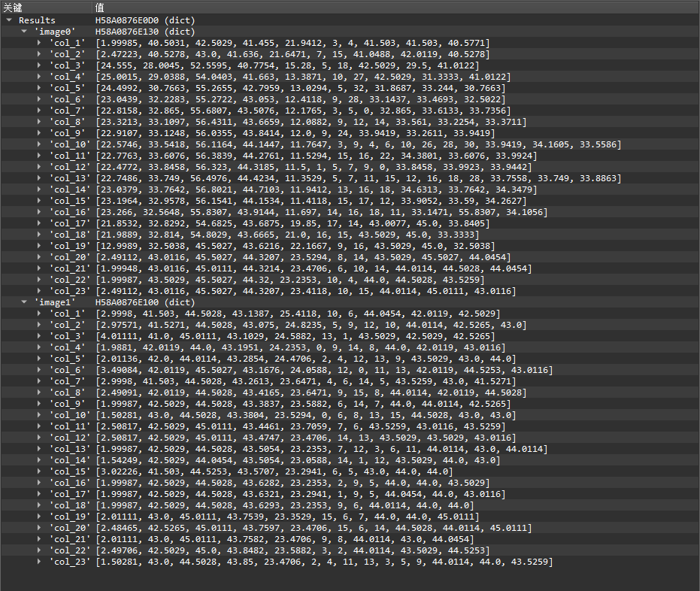Select 'col_14' label under image1
The image size is (700, 591).
click(x=70, y=460)
